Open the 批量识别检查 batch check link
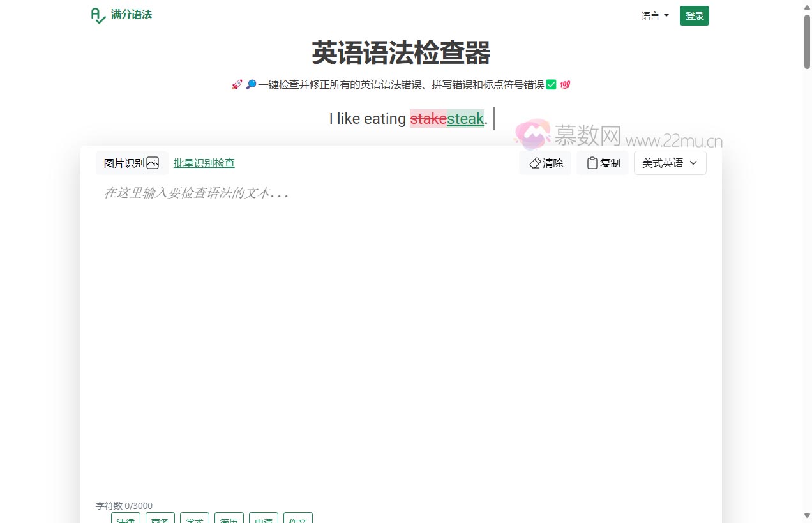812x523 pixels. (204, 163)
